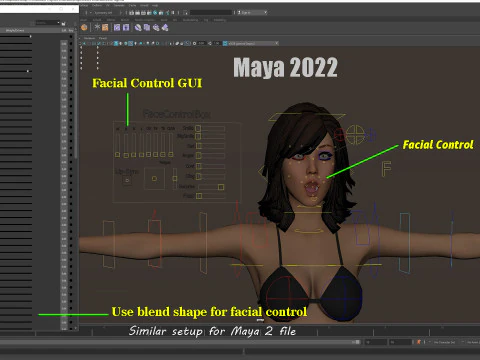Select the Surprise slider handle in FaceControlBox
This screenshot has width=480, height=360.
pyautogui.click(x=221, y=187)
